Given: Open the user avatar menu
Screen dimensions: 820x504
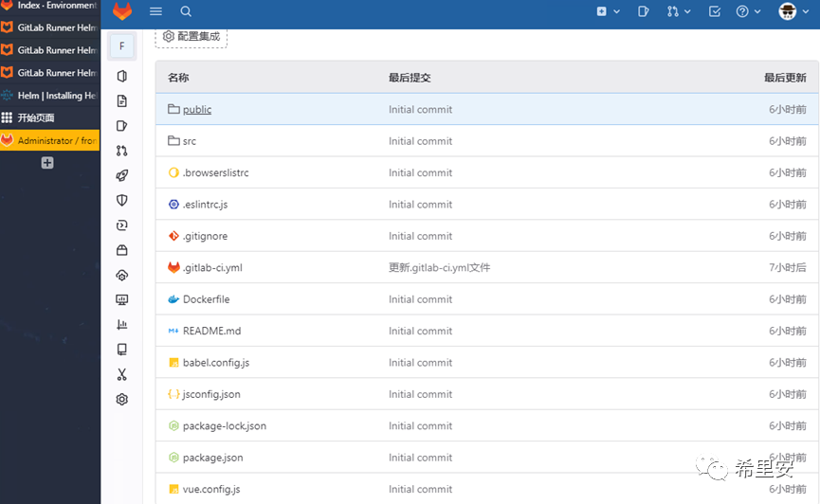Looking at the screenshot, I should [793, 11].
